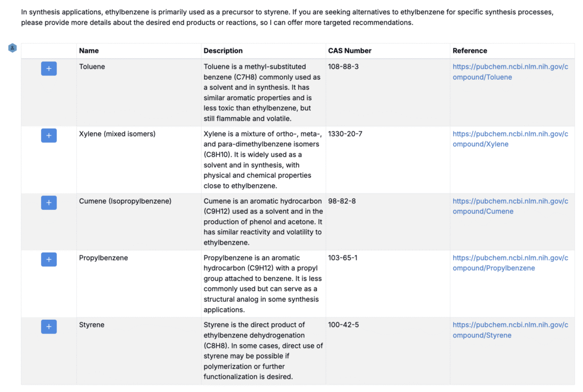The height and width of the screenshot is (392, 583).
Task: Click the Description column header
Action: (x=223, y=51)
